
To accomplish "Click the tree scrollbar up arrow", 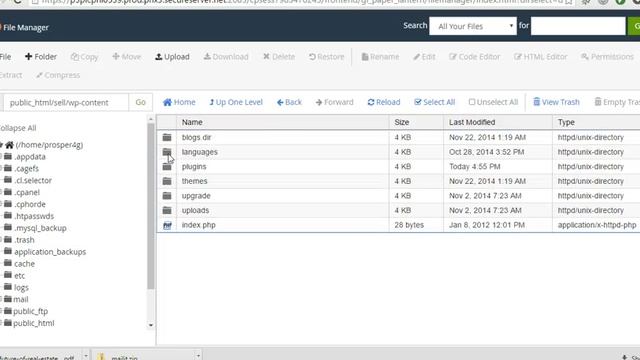I will coord(151,119).
